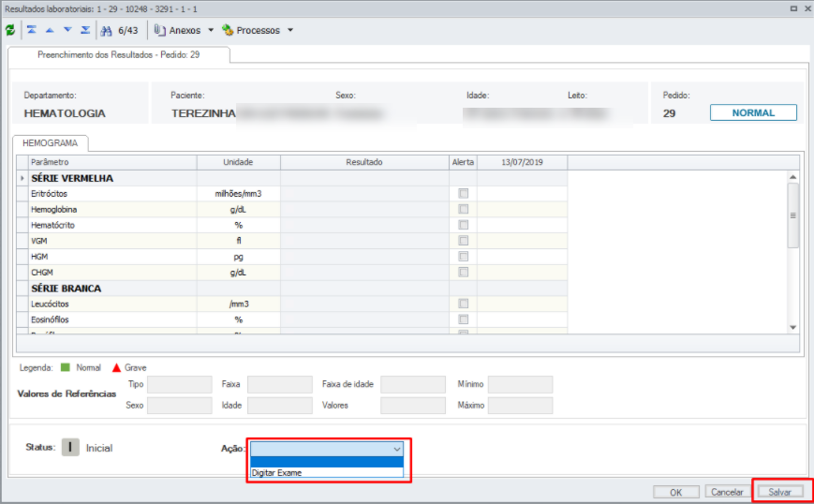Toggle alert checkbox for Leucócitos
814x504 pixels.
coord(463,304)
